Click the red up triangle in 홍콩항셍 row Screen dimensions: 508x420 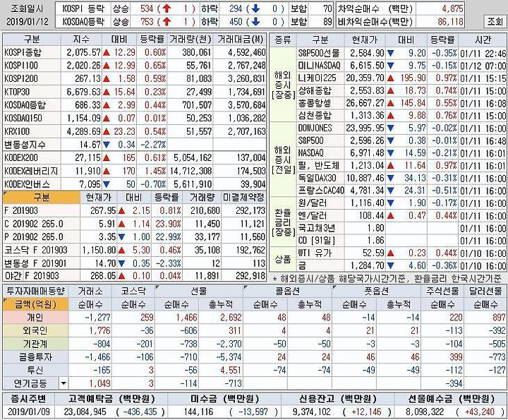click(390, 103)
